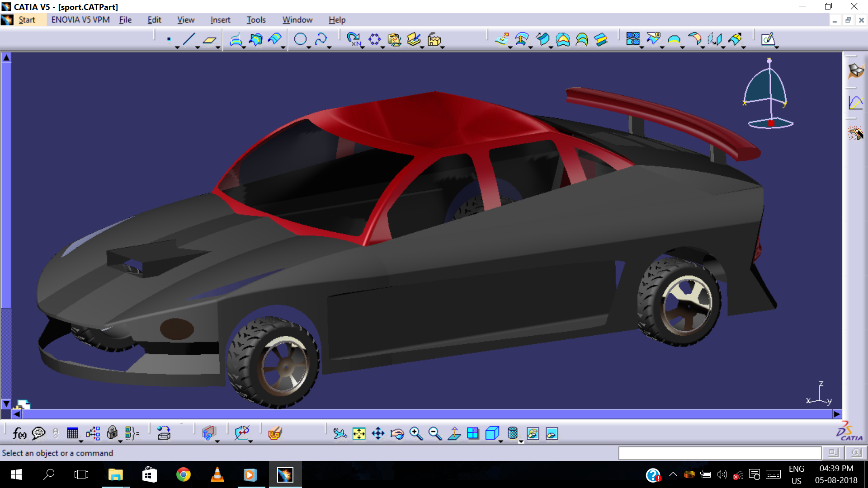Expand the shading mode dropdown arrow
The width and height of the screenshot is (868, 488).
coord(521,441)
